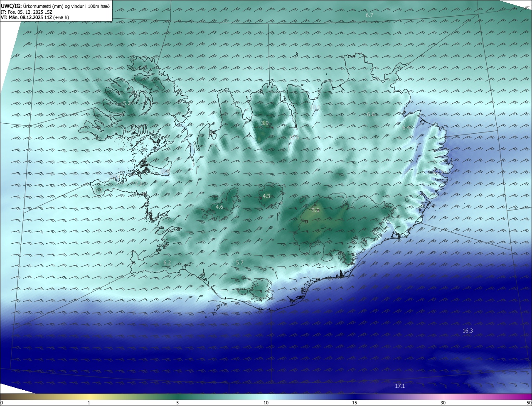532x406 pixels.
Task: Click the "VT: Mán. 08.12.2025 11Z (+68 h)" line
Action: [x=34, y=17]
